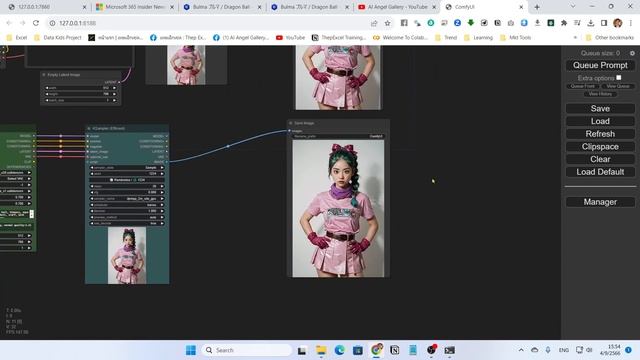This screenshot has width=640, height=360.
Task: Reload the page
Action: point(36,23)
